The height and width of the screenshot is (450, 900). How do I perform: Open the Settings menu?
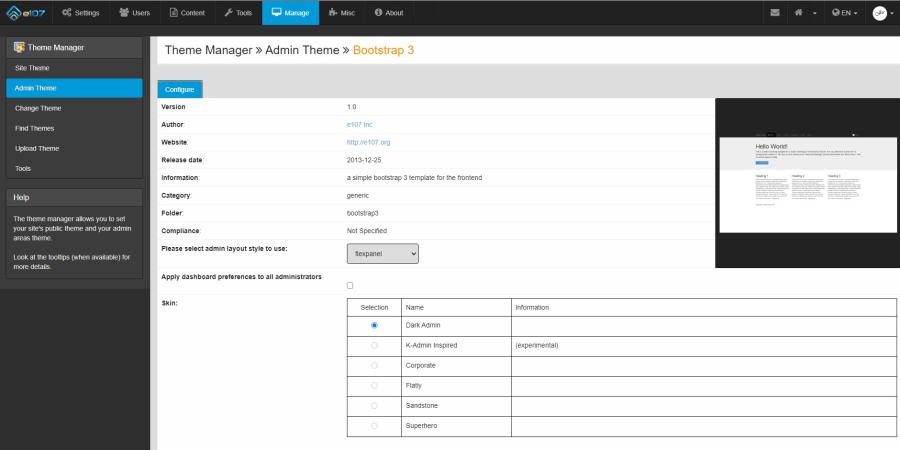point(80,13)
